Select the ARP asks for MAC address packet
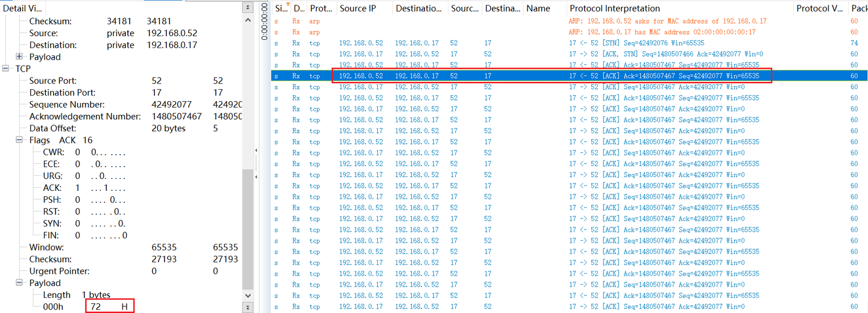The image size is (868, 313). (570, 21)
